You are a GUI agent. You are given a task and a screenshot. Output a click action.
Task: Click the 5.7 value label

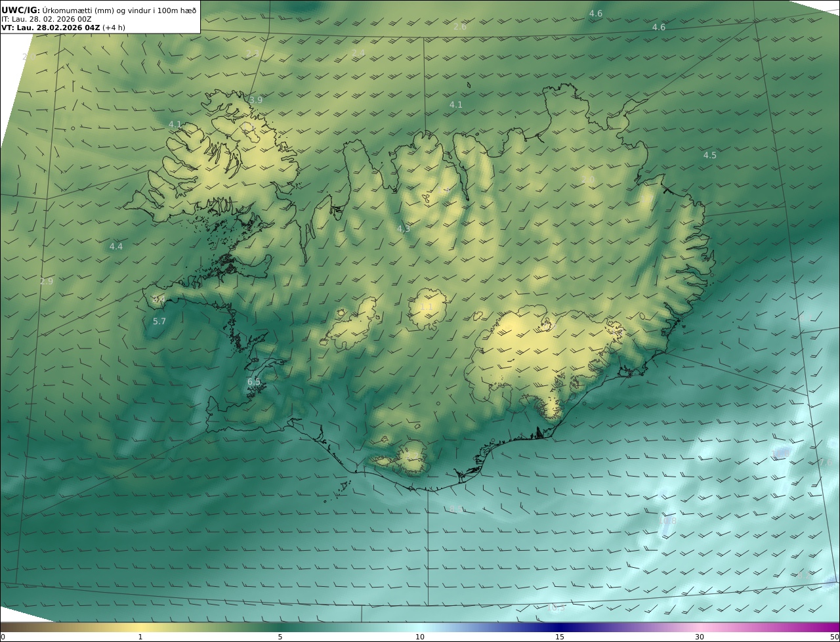[159, 322]
